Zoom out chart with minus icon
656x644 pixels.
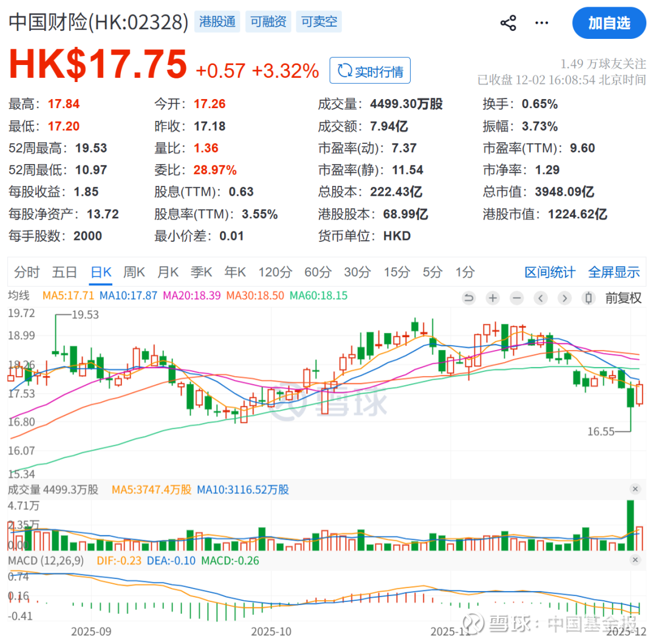tap(517, 298)
